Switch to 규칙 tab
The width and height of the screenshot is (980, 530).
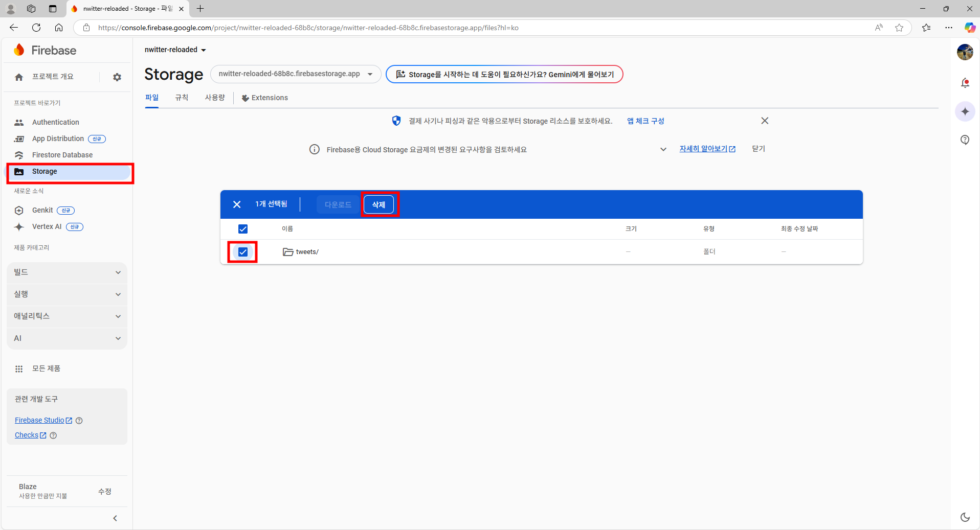tap(182, 98)
